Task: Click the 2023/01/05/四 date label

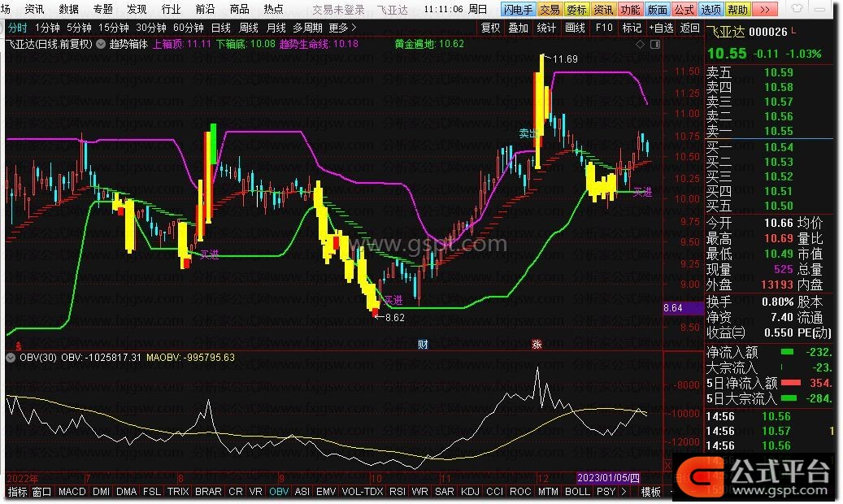Action: (608, 478)
